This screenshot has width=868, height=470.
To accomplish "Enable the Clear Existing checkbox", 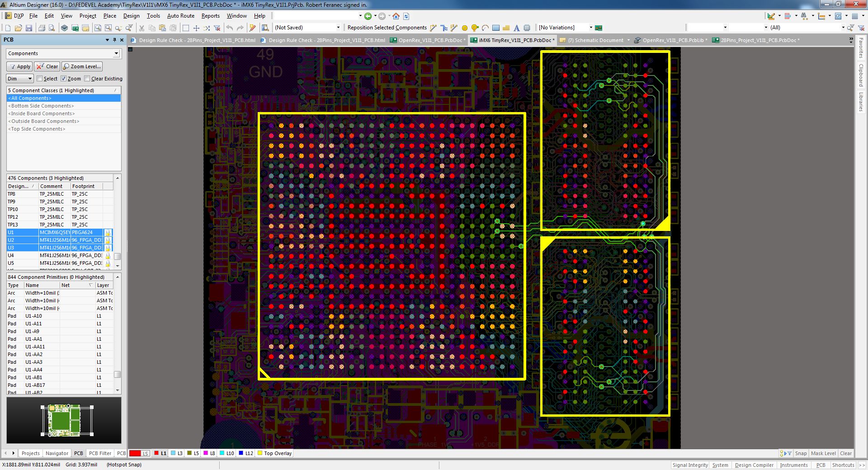I will 87,78.
